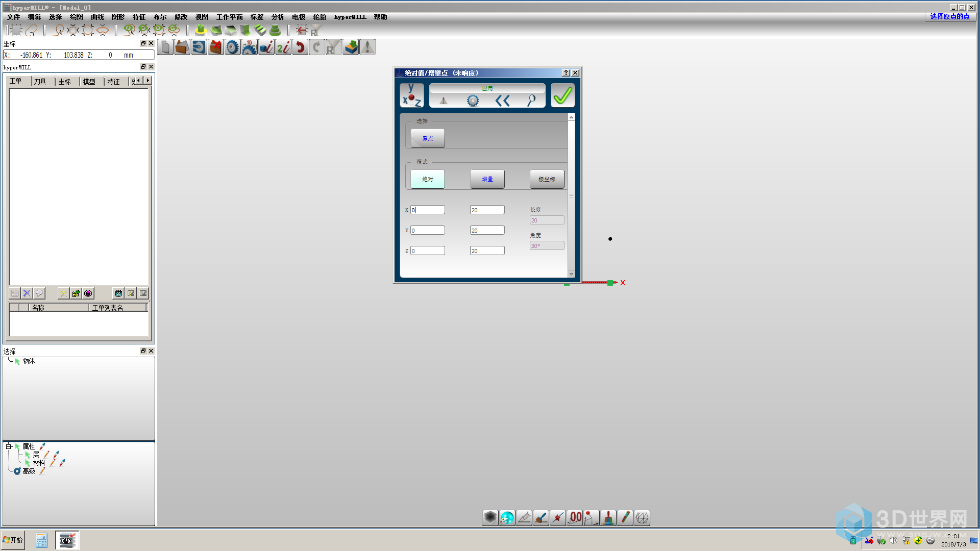Click the speech bubble comment icon
Screen dimensions: 980x551
pos(39,293)
